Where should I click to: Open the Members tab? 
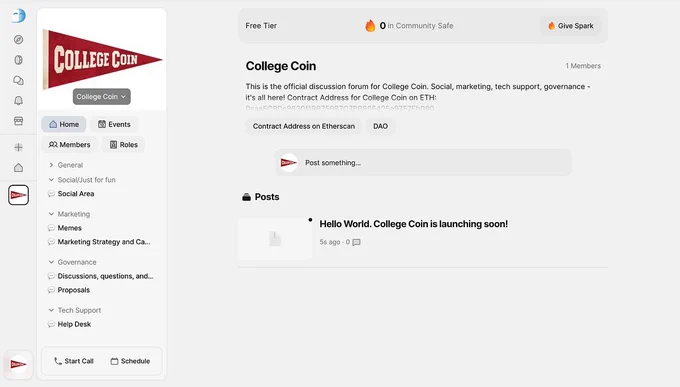[69, 144]
